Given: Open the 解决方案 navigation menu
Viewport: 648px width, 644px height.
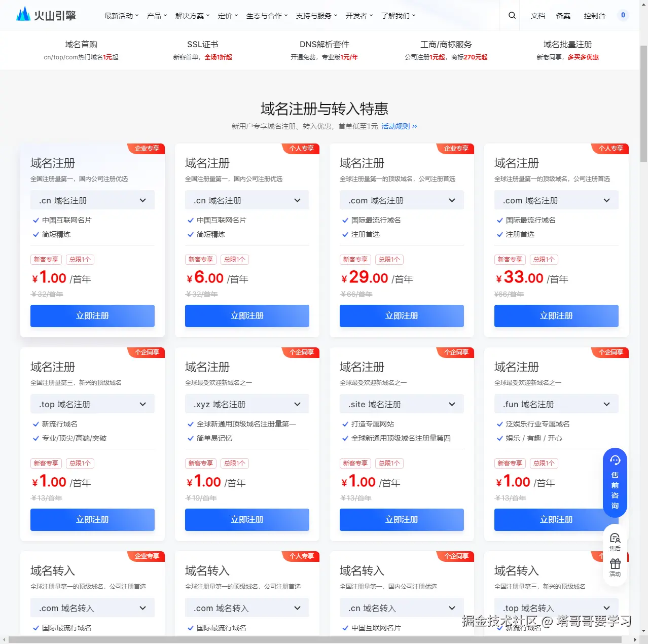Looking at the screenshot, I should coord(192,16).
